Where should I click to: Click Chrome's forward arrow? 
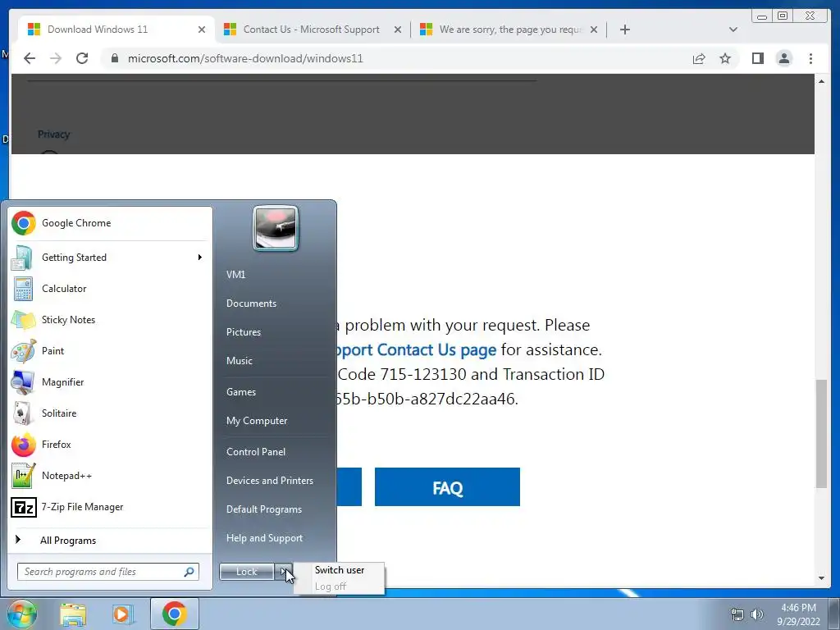[56, 58]
